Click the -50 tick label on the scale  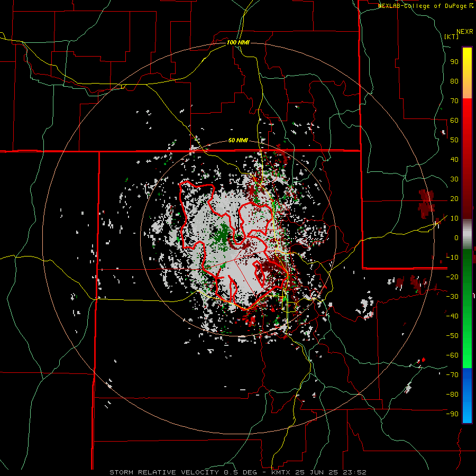[452, 336]
